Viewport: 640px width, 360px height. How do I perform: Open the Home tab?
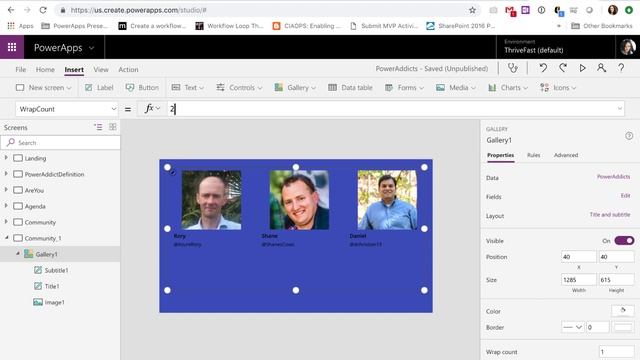tap(45, 69)
